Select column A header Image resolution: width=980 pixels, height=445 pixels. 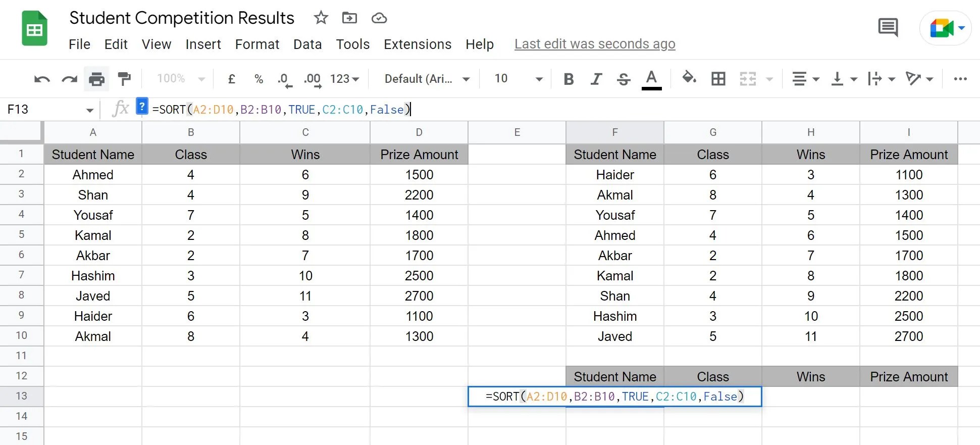point(93,132)
